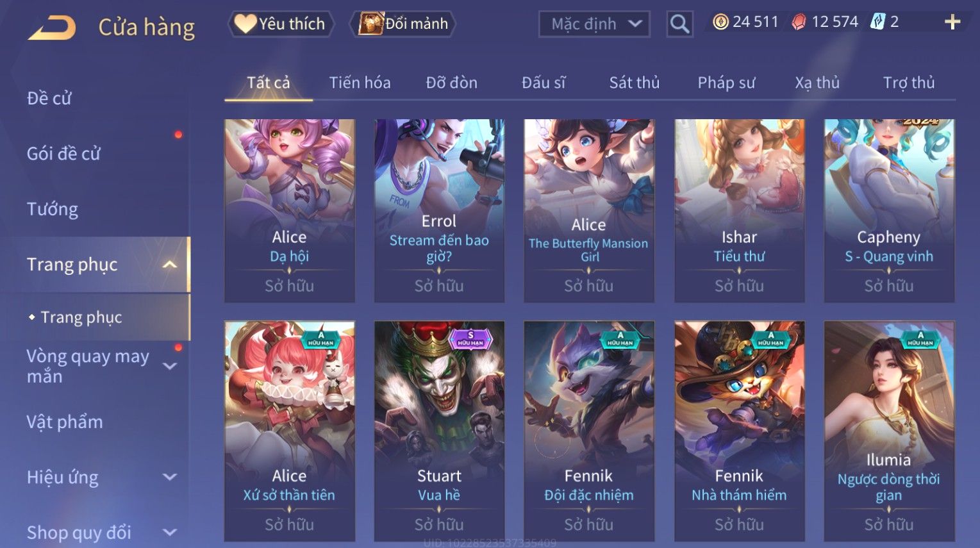Expand the Shop quy đổi section
This screenshot has width=980, height=548.
pos(170,532)
